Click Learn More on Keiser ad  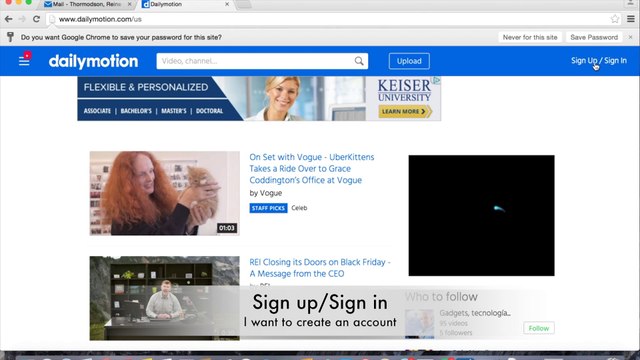tap(404, 111)
